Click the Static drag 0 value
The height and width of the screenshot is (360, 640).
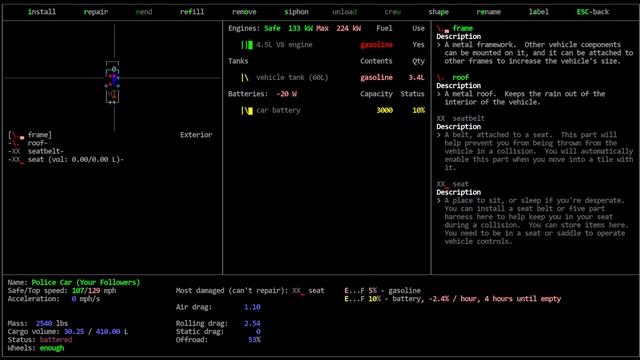pyautogui.click(x=258, y=331)
